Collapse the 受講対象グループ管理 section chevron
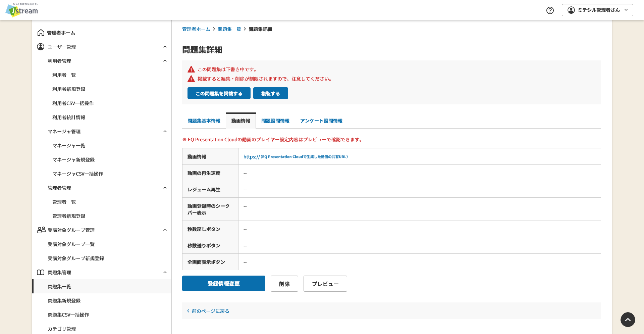Screen dimensions: 644x334 [x=165, y=230]
